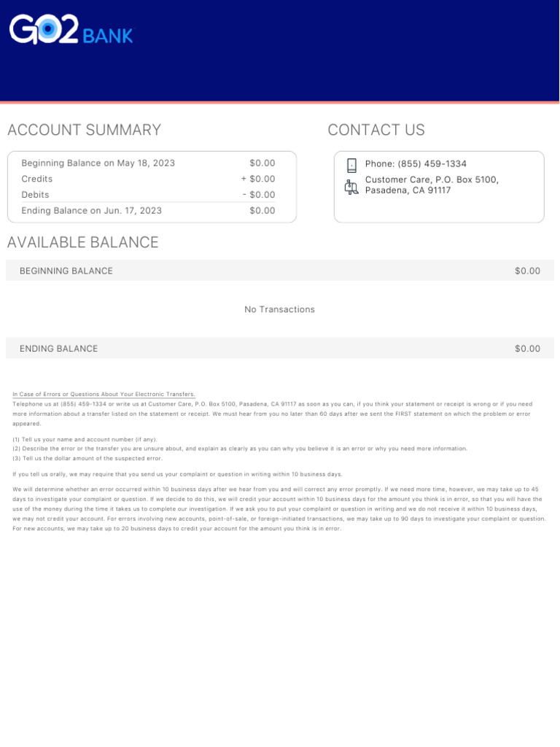The height and width of the screenshot is (747, 560).
Task: Click the mailbox icon beside Customer Care
Action: coord(351,187)
